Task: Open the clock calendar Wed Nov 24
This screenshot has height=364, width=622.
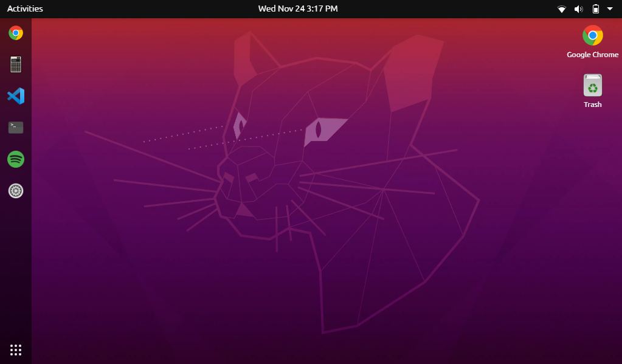Action: point(298,9)
